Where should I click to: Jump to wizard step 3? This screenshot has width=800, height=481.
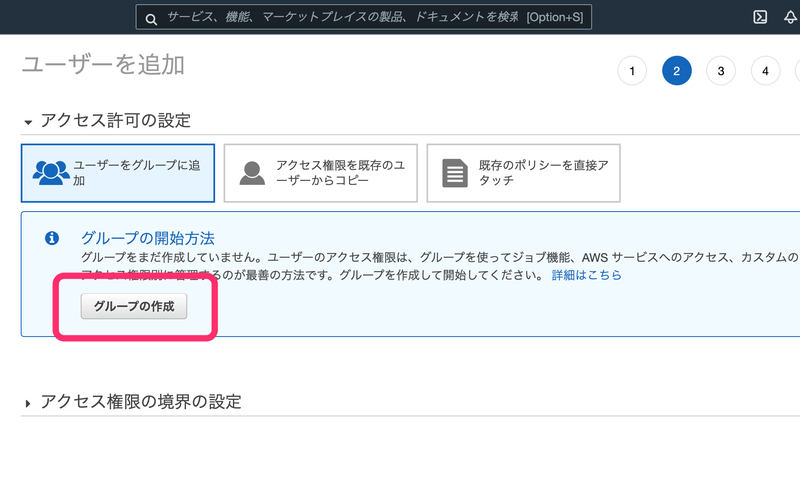(x=721, y=70)
